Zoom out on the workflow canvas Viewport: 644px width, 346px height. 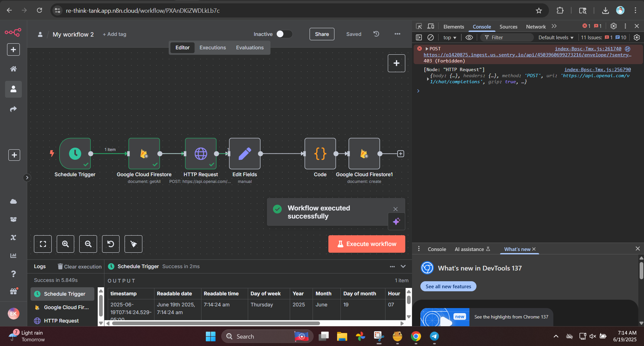pos(88,244)
